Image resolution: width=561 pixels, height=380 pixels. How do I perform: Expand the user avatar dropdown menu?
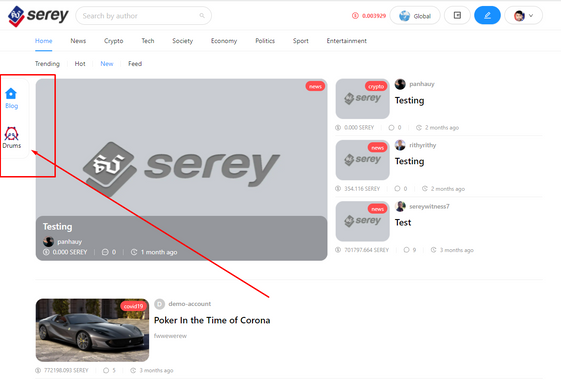[523, 16]
